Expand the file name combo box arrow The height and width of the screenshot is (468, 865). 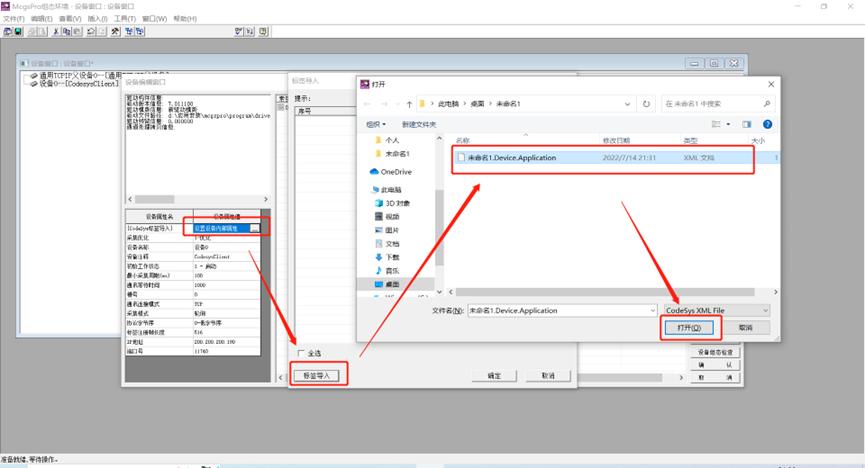click(653, 311)
